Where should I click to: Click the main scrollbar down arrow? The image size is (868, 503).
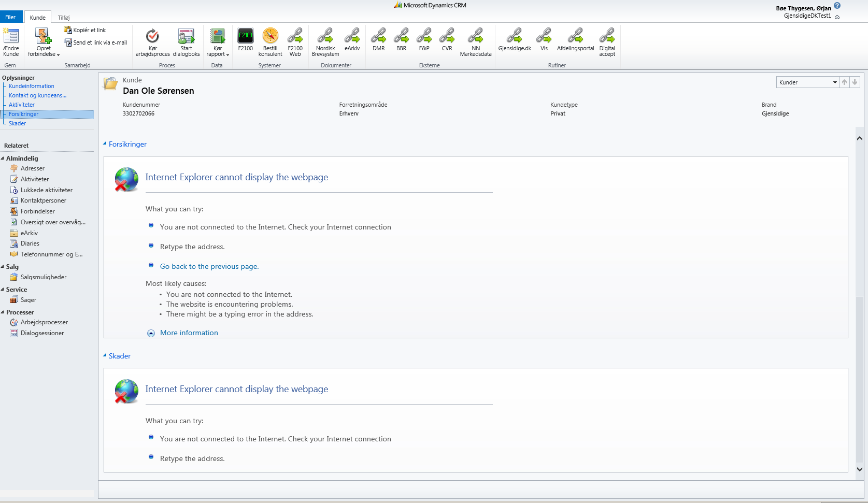pos(860,469)
